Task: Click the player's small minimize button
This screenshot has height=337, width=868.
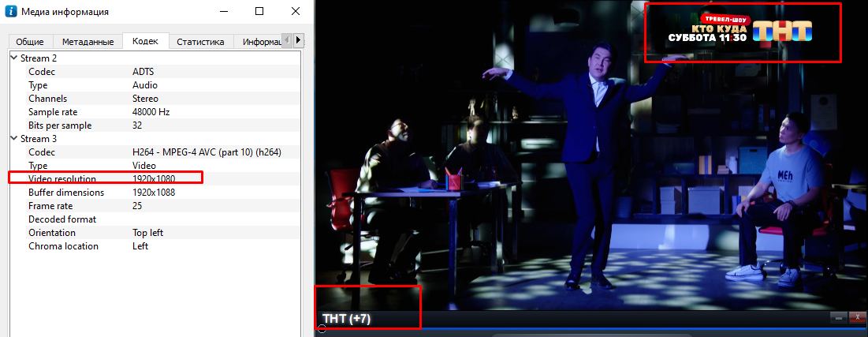Action: [840, 317]
